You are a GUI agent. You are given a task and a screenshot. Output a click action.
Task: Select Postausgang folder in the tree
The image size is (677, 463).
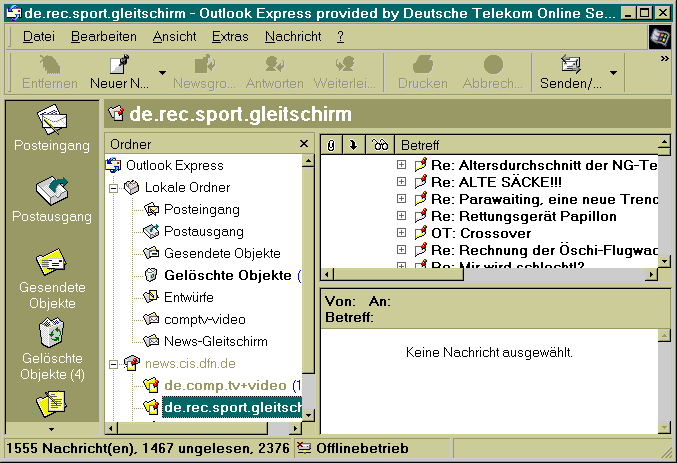(x=204, y=232)
